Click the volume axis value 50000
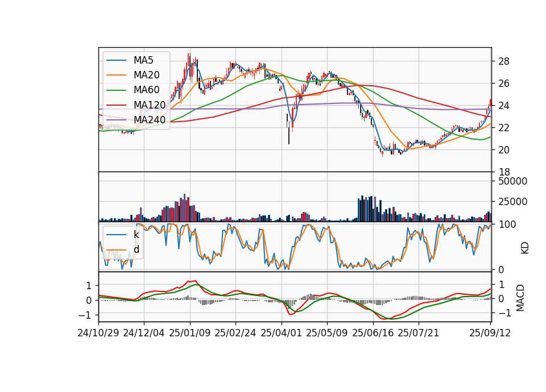 [513, 181]
